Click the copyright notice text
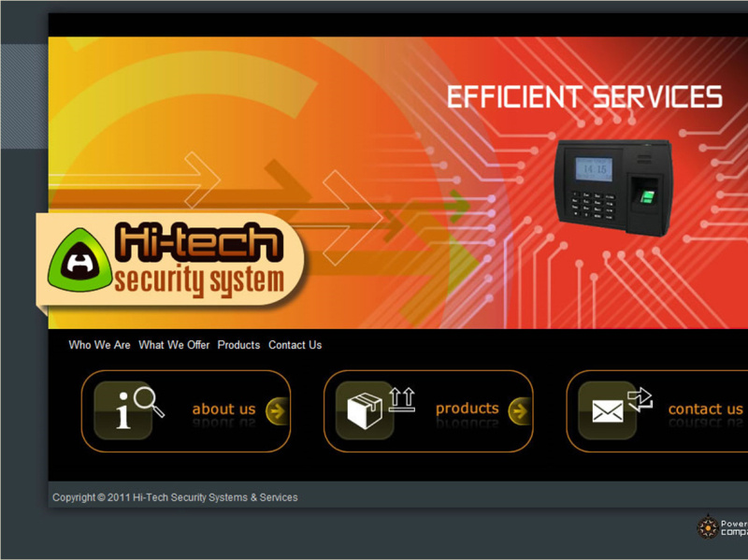 pos(176,497)
